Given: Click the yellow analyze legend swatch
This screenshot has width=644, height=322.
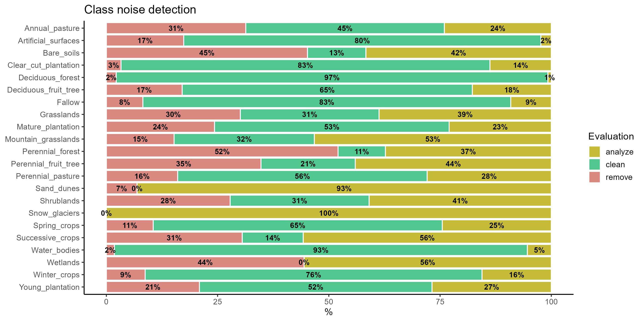Looking at the screenshot, I should tap(594, 152).
